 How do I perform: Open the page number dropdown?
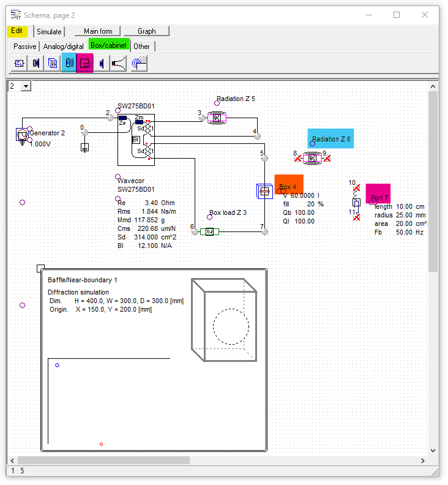26,86
